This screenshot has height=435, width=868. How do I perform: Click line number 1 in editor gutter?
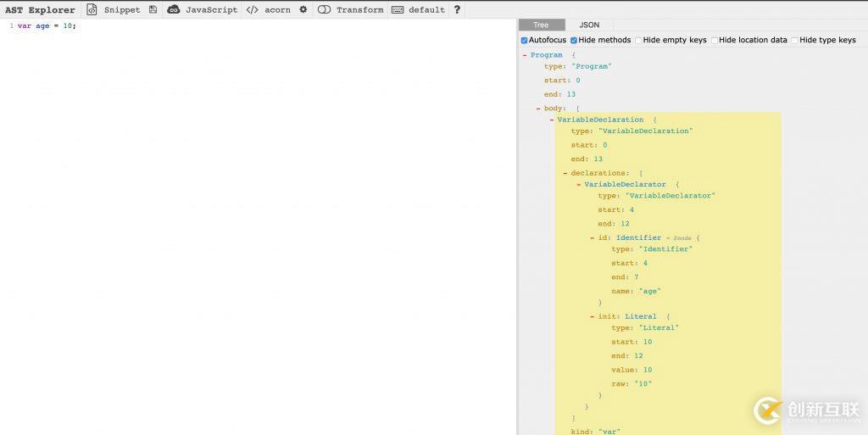click(x=12, y=26)
